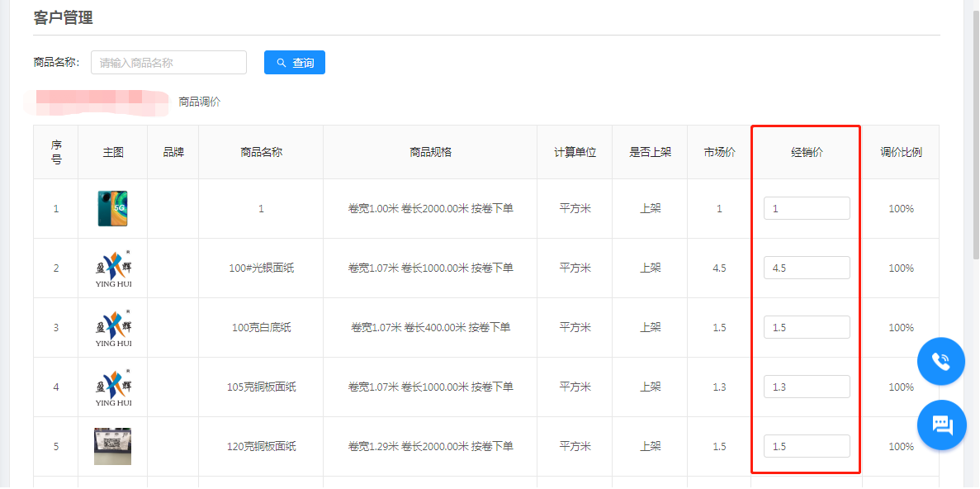Click the product image for 100克白底纸
This screenshot has width=980, height=489.
(x=113, y=328)
